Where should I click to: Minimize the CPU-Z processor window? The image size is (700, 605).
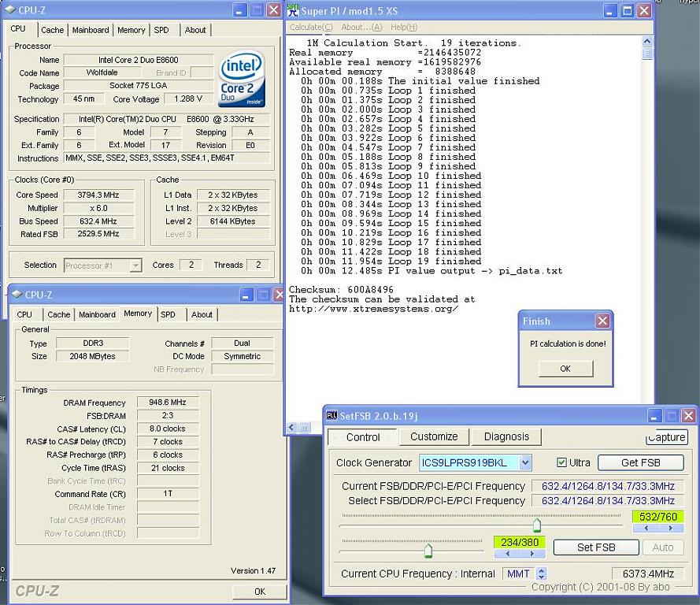click(x=239, y=9)
